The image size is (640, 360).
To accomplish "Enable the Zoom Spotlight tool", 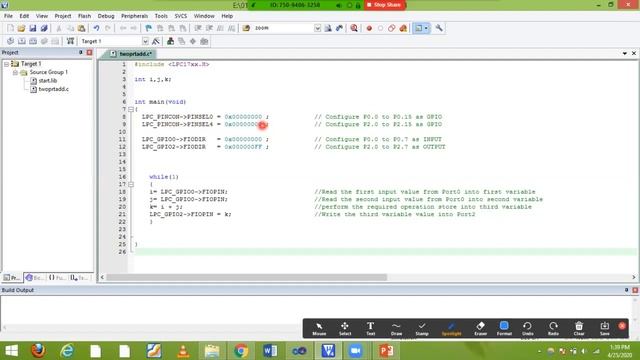I will click(x=451, y=329).
